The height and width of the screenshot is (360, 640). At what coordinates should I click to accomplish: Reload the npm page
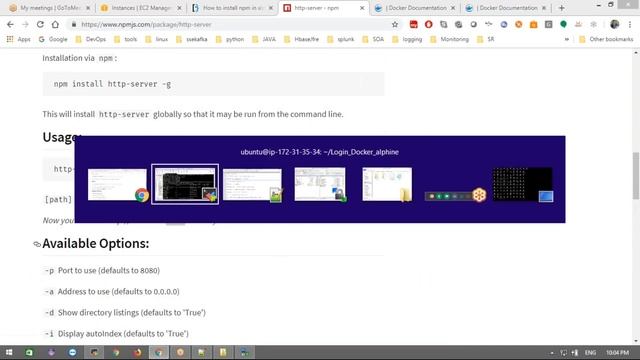[x=40, y=24]
